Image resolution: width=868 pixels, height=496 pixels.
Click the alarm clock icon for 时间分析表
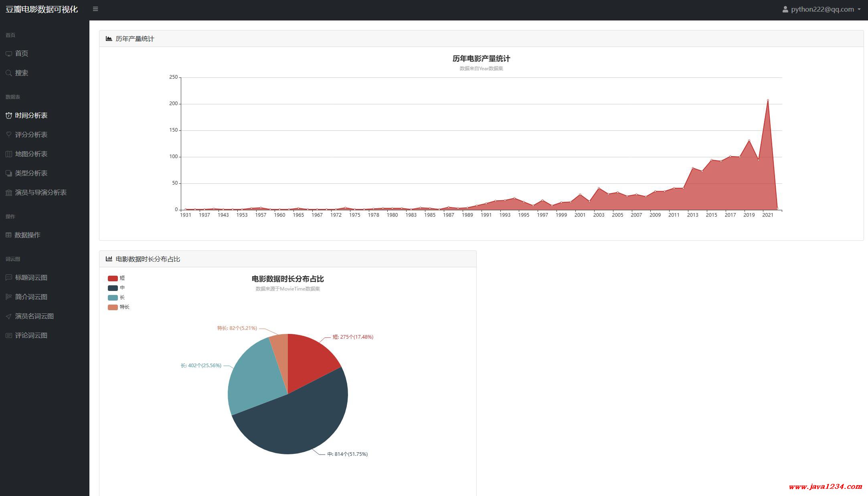click(x=9, y=116)
